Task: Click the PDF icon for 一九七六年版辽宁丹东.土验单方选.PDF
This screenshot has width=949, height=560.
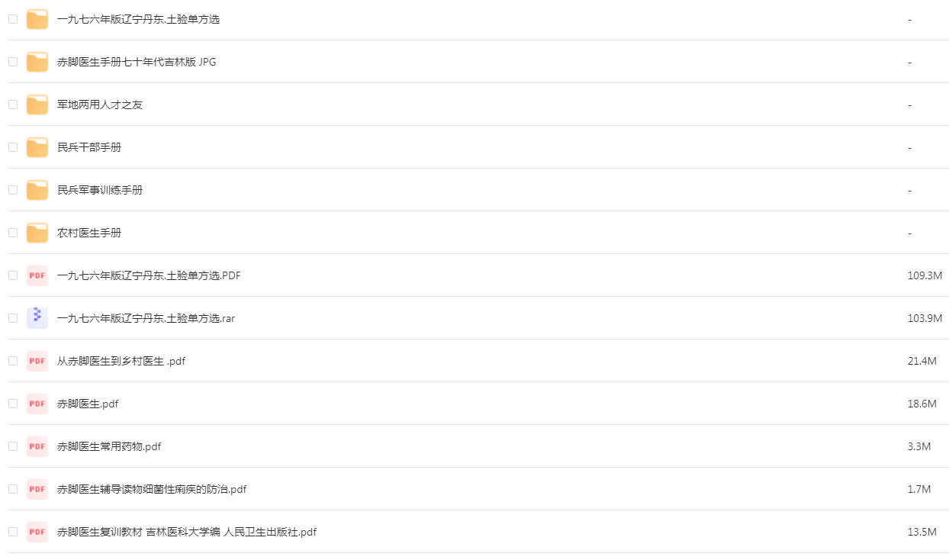Action: 37,275
